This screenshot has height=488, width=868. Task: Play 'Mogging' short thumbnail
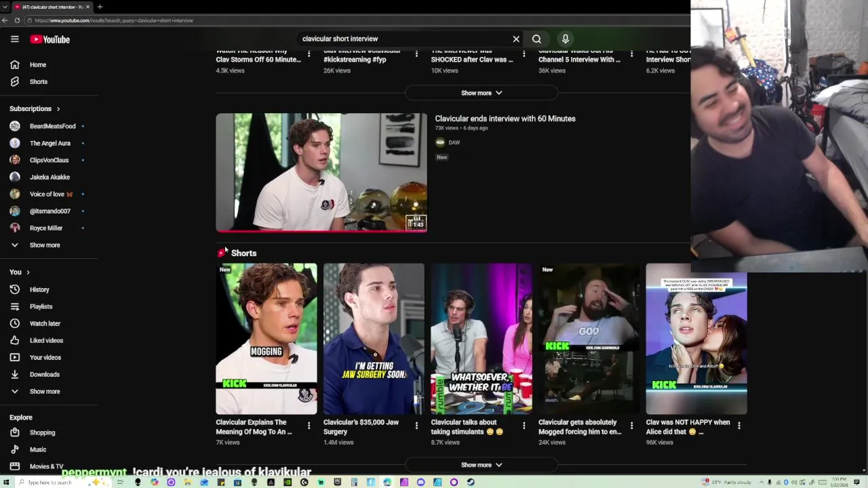click(x=267, y=339)
